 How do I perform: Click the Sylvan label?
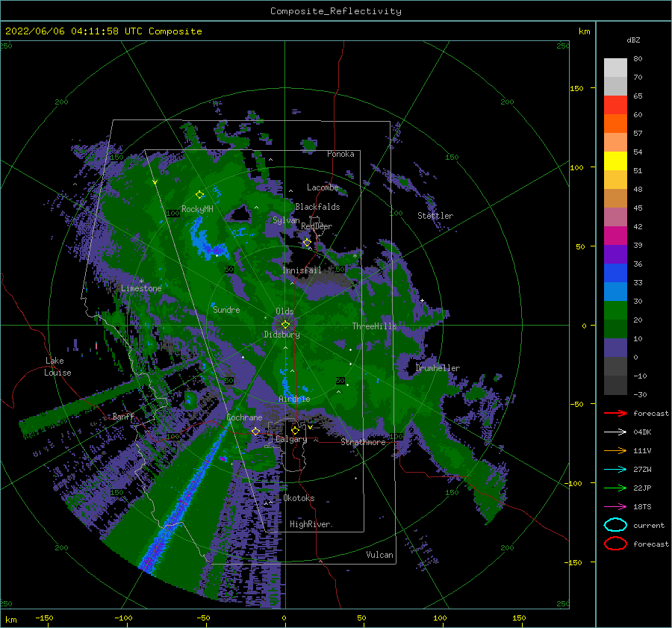286,220
